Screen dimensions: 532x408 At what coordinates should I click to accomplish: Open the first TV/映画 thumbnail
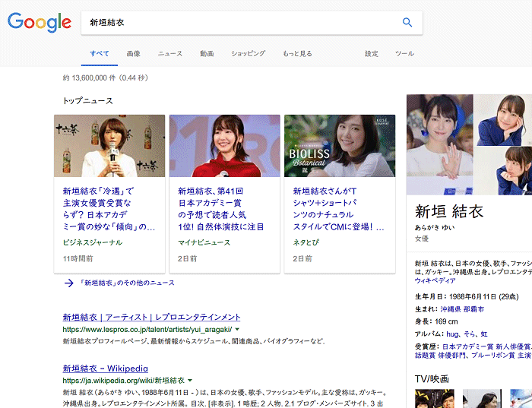[x=435, y=399]
